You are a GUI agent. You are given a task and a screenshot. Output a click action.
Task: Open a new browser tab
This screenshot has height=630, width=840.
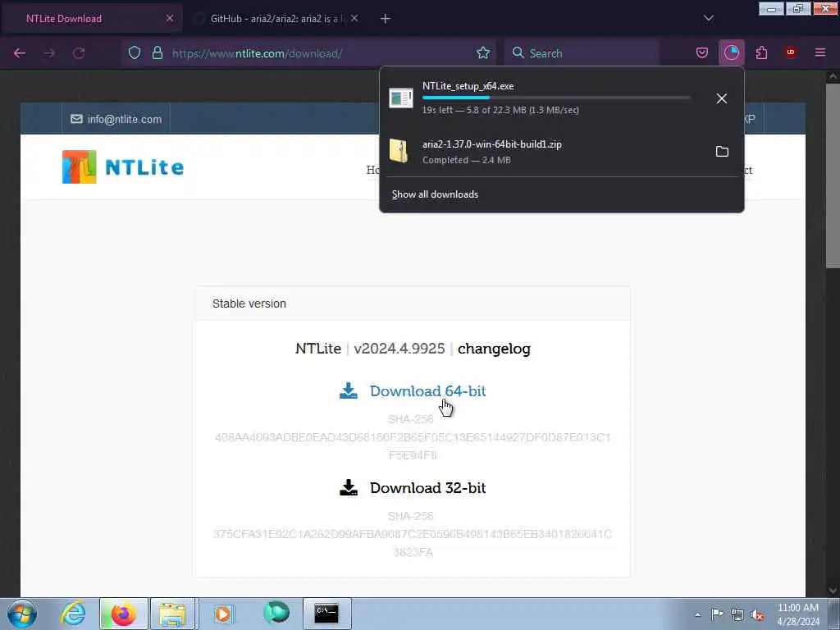[x=386, y=19]
